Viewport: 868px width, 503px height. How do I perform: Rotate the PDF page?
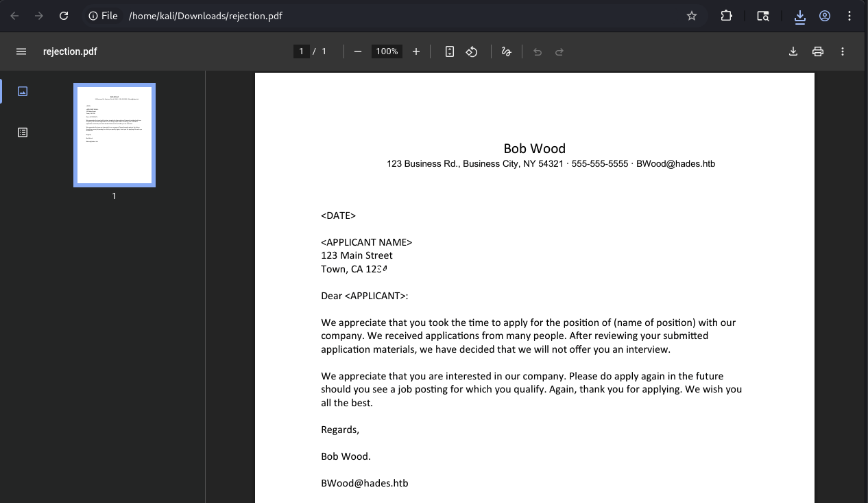click(x=472, y=51)
